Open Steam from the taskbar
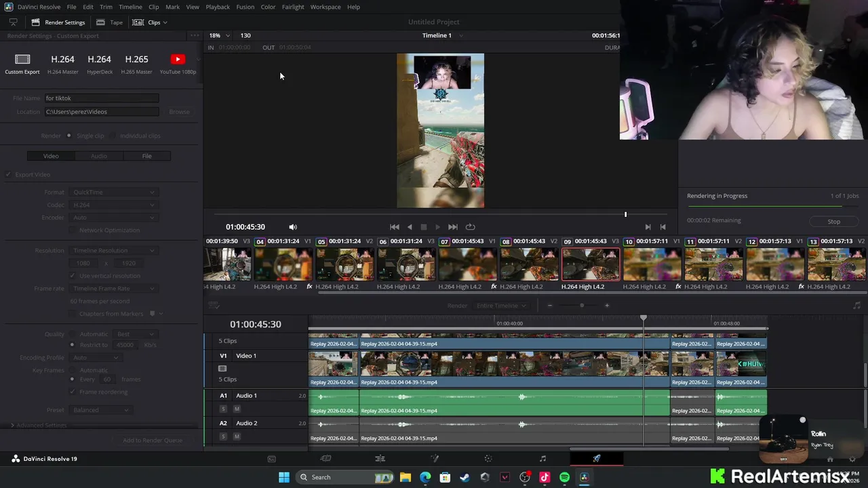The image size is (868, 488). point(465,477)
